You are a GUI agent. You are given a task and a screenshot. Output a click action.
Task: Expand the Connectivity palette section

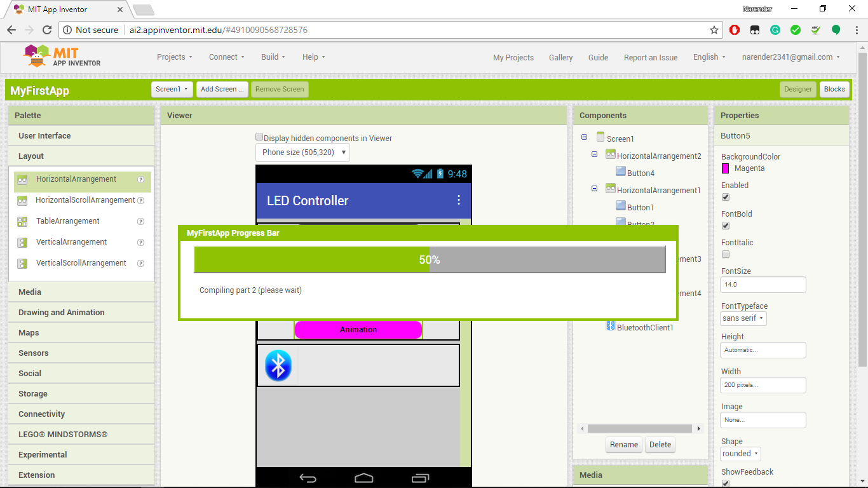click(81, 414)
